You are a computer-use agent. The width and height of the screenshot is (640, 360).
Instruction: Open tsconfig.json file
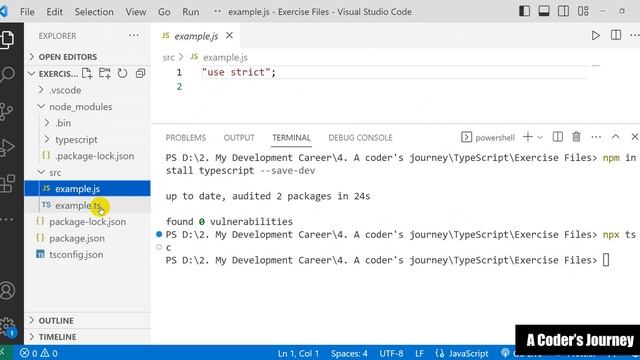click(87, 254)
